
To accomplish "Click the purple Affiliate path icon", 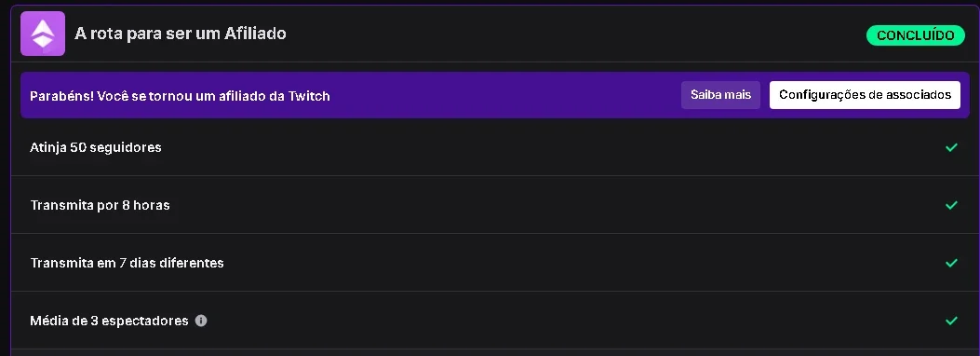I will point(43,34).
